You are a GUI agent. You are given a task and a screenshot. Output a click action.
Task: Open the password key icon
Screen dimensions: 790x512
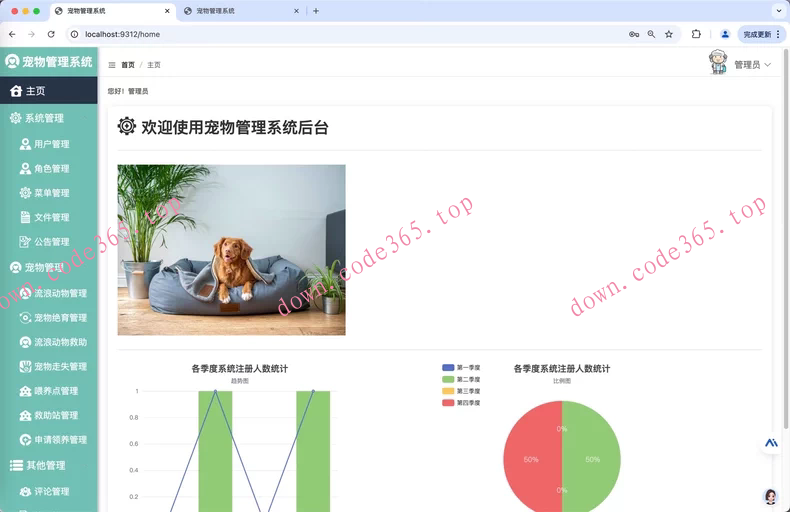coord(634,34)
